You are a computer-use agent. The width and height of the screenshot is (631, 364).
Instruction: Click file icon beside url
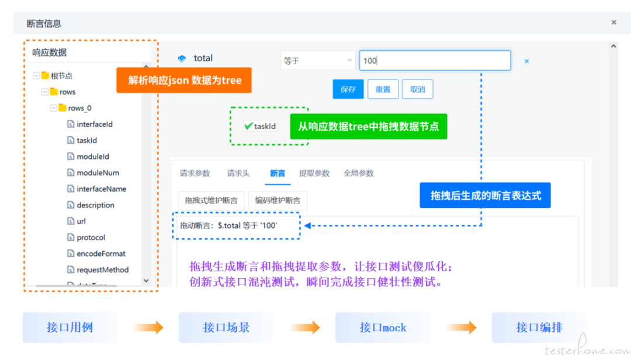click(71, 221)
